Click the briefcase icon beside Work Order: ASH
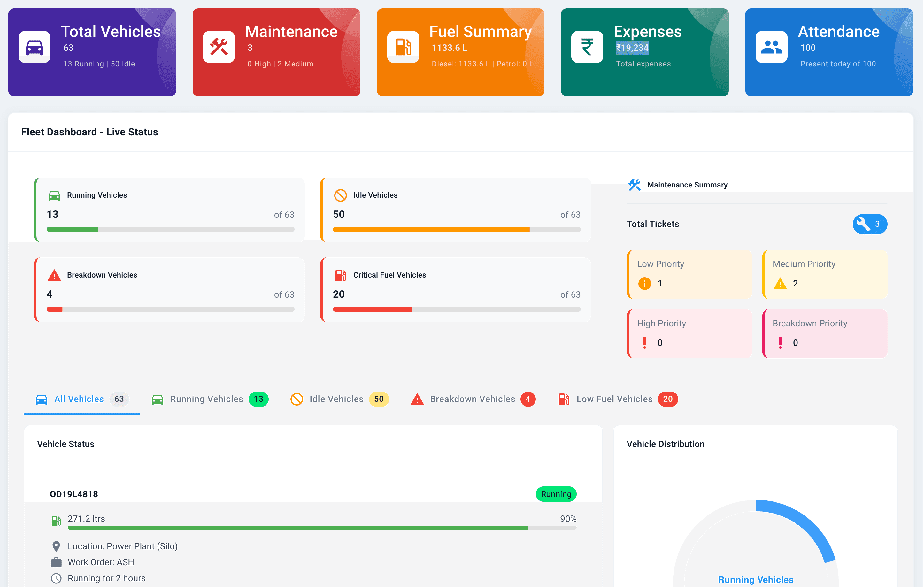Viewport: 924px width, 587px height. pyautogui.click(x=57, y=562)
